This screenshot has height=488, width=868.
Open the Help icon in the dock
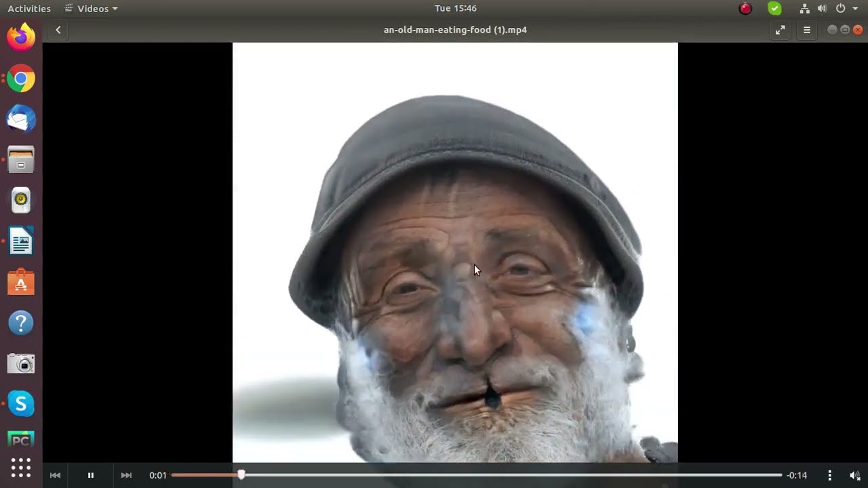(x=21, y=323)
